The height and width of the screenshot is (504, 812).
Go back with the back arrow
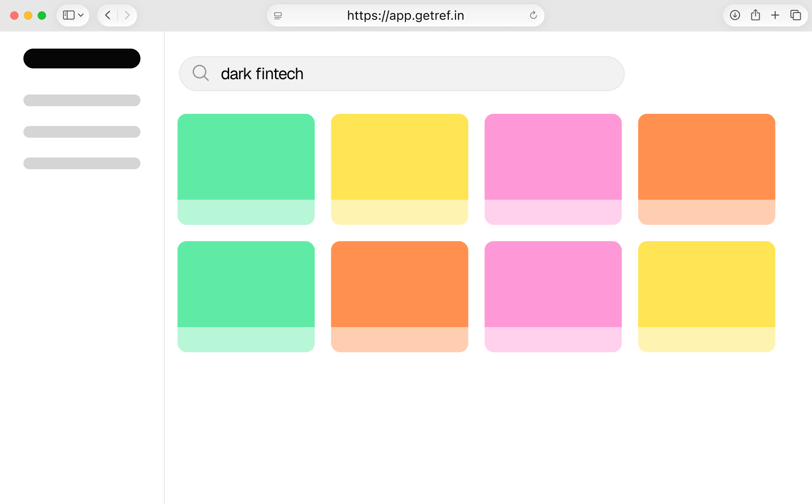coord(108,15)
